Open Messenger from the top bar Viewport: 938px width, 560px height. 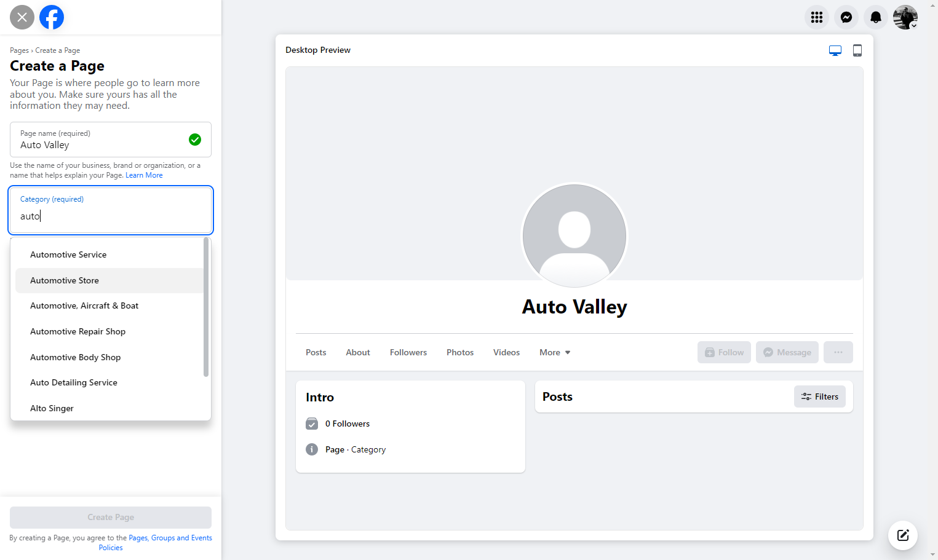[x=846, y=17]
